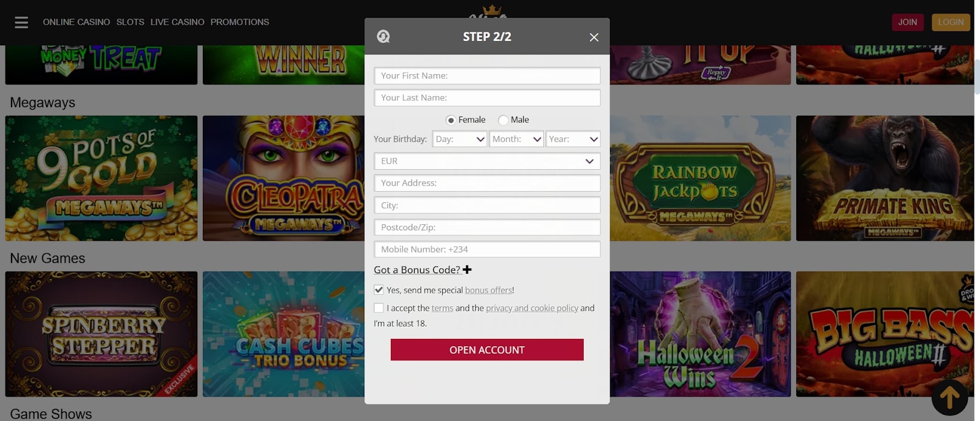Open Money Treat game thumbnail
This screenshot has height=421, width=980.
(x=101, y=65)
